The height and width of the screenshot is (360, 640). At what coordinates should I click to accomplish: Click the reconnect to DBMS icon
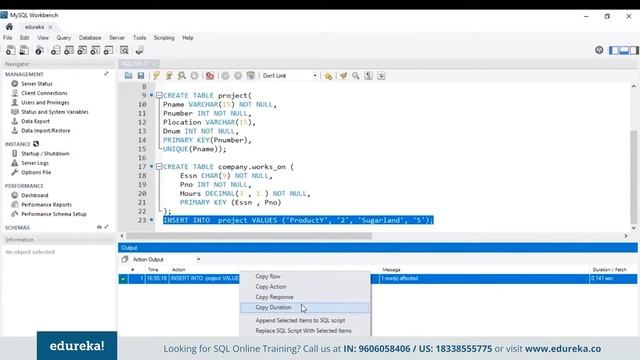click(140, 50)
